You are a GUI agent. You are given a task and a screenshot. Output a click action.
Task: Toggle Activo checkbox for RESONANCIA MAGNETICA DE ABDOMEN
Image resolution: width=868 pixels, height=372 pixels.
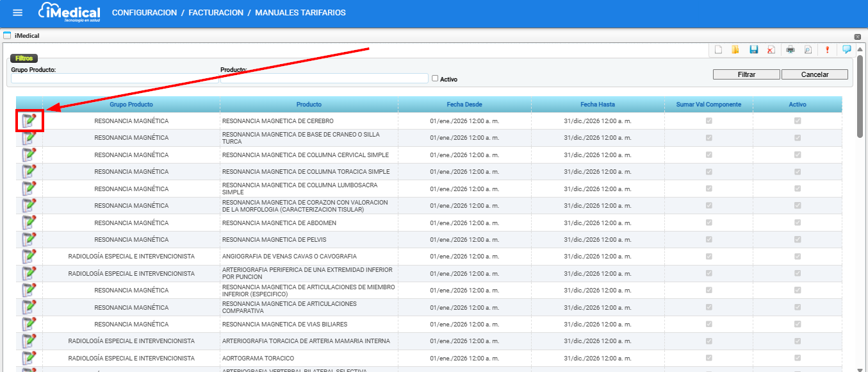(x=798, y=223)
